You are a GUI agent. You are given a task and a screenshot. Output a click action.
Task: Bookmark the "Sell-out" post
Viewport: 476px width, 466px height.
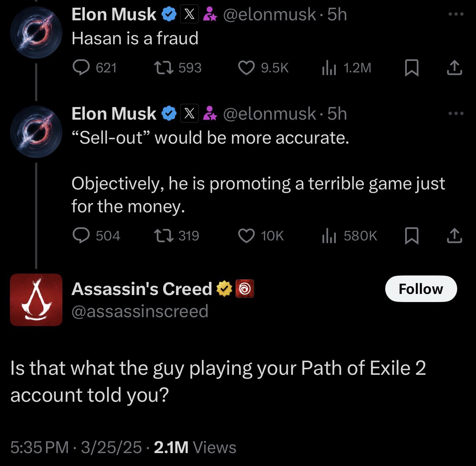pyautogui.click(x=411, y=236)
